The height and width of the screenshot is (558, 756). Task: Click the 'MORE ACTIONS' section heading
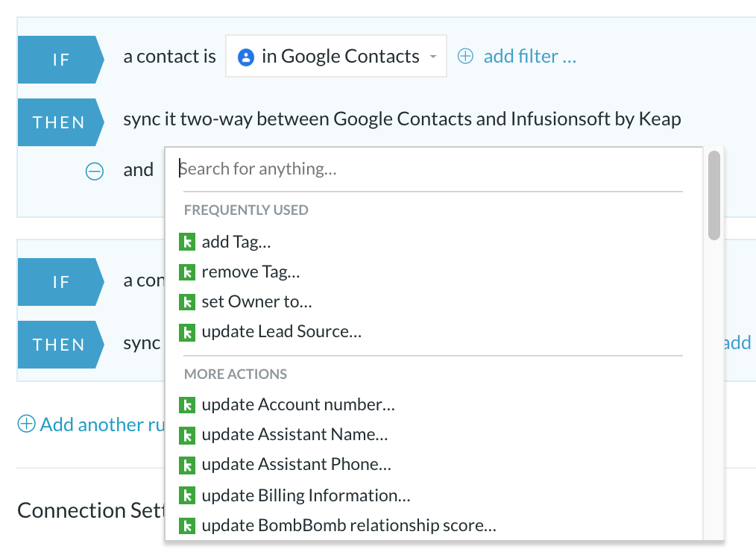click(236, 374)
